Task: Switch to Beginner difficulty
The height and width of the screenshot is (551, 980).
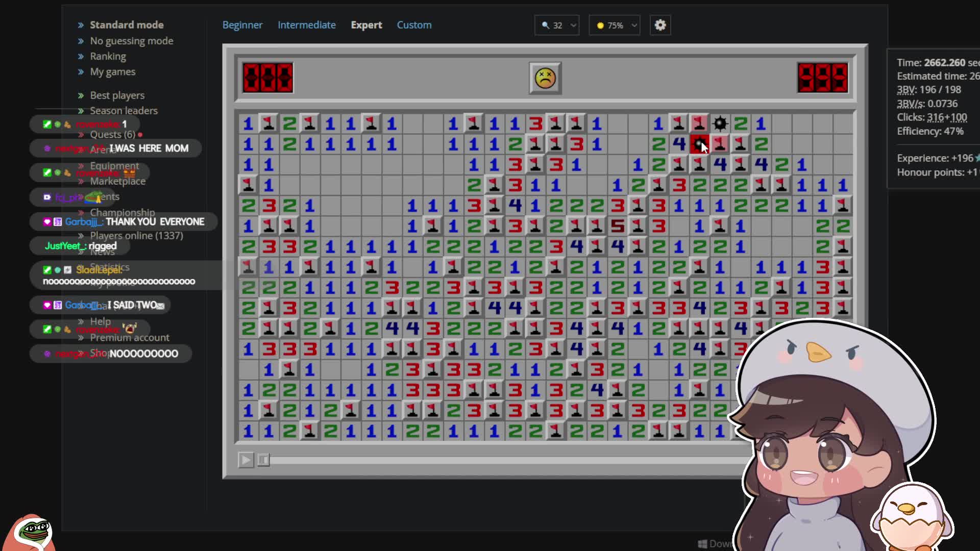Action: [x=242, y=25]
